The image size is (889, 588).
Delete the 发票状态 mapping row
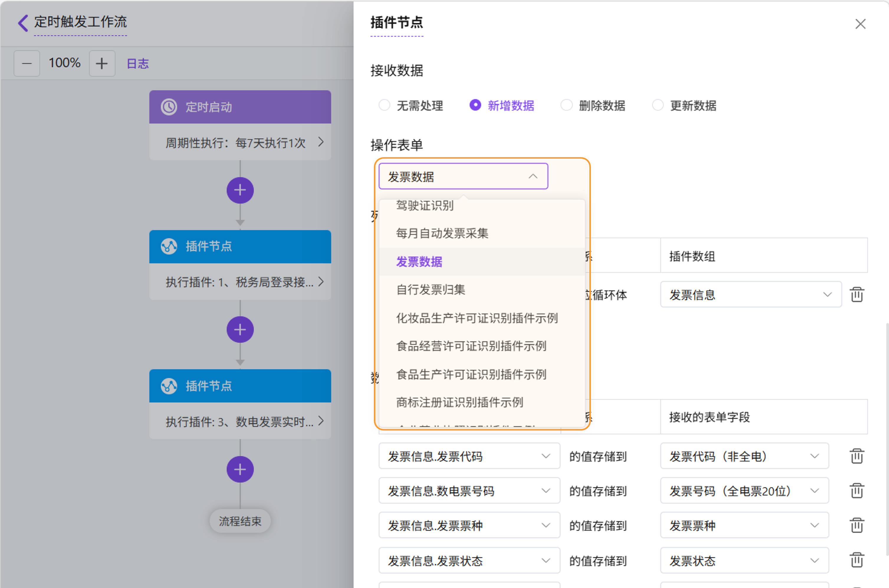coord(857,560)
